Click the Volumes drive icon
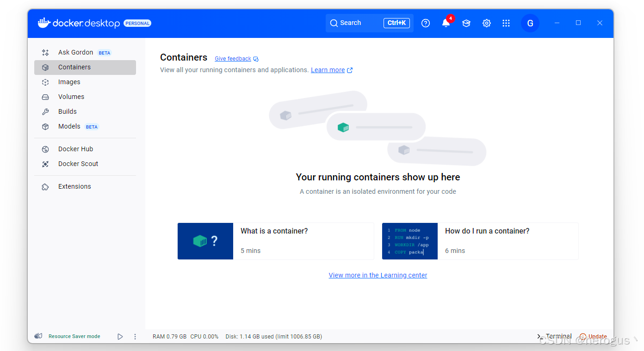This screenshot has width=644, height=351. pos(45,97)
